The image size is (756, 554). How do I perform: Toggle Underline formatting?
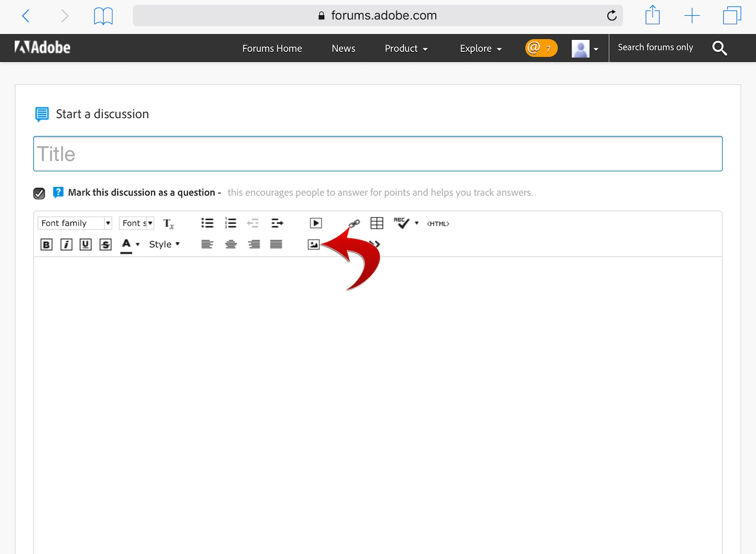pyautogui.click(x=85, y=245)
